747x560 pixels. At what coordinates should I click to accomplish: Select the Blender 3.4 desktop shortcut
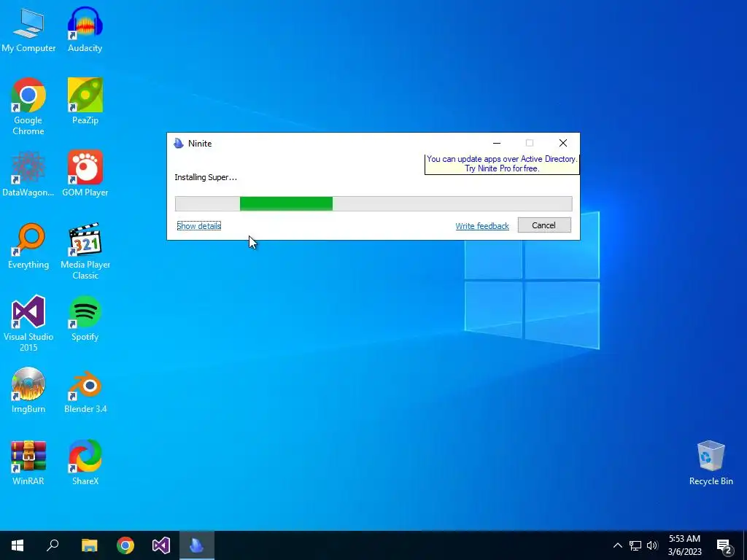[x=85, y=390]
